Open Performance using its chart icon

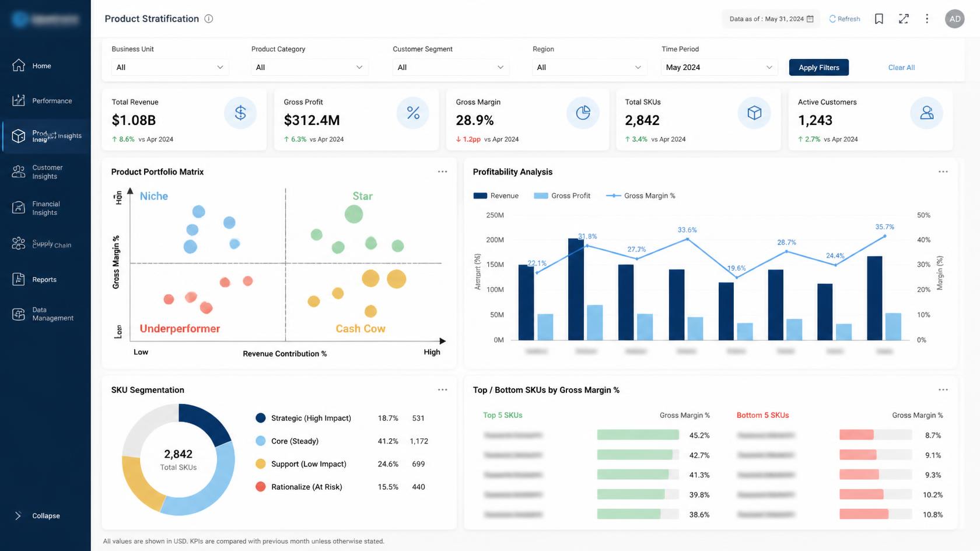coord(19,100)
